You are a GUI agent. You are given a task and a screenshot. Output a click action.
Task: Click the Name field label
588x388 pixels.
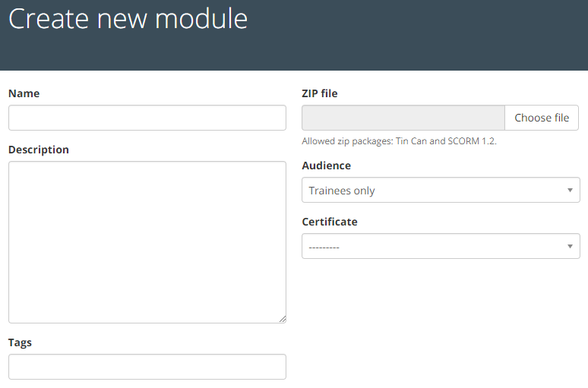(24, 93)
